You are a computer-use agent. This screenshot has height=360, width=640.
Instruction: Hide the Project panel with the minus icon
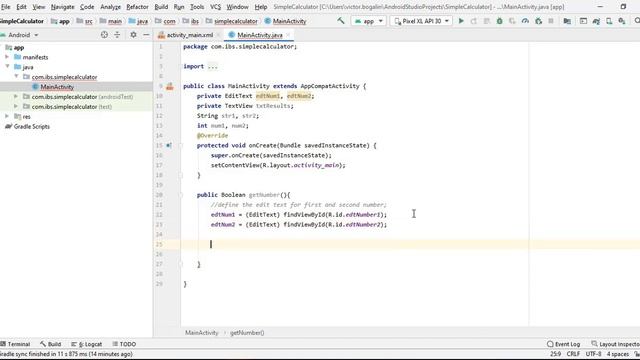[146, 35]
